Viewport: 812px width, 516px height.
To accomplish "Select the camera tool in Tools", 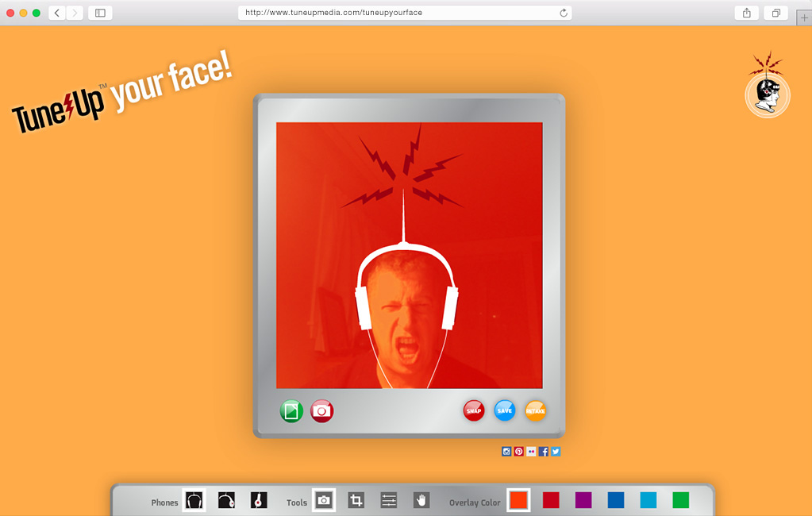I will pyautogui.click(x=324, y=500).
